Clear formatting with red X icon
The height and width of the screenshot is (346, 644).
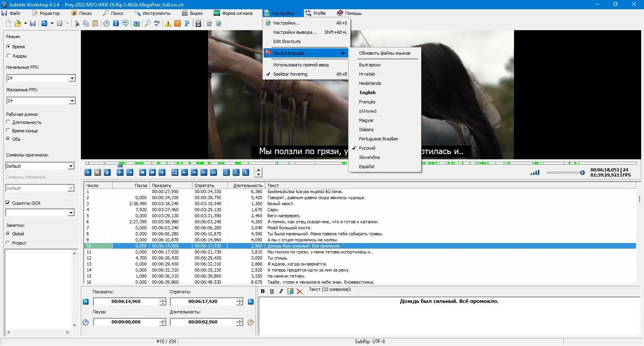[x=300, y=291]
